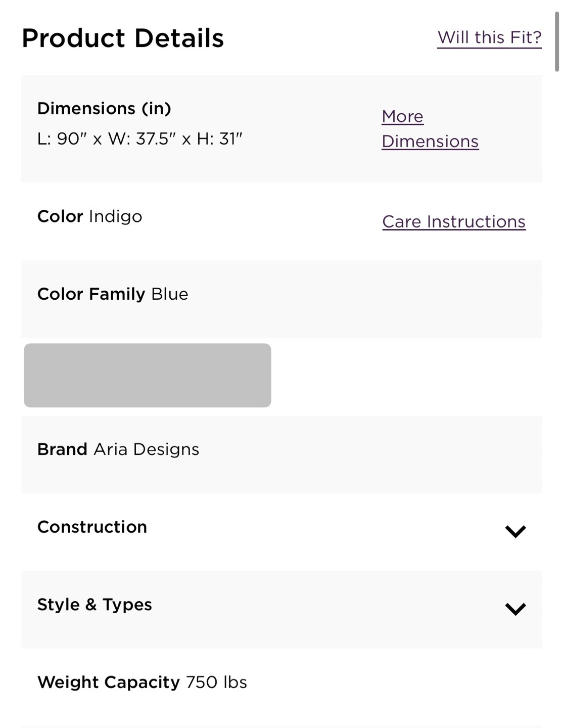Image resolution: width=563 pixels, height=728 pixels.
Task: Open the Will this Fit? link
Action: (489, 37)
